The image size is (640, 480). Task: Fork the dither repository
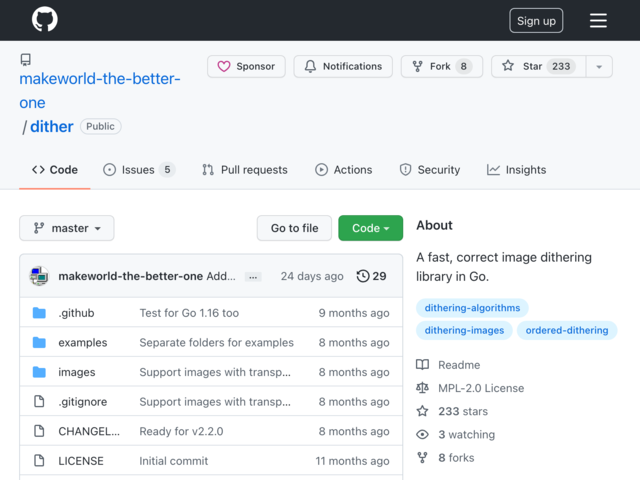[x=442, y=66]
